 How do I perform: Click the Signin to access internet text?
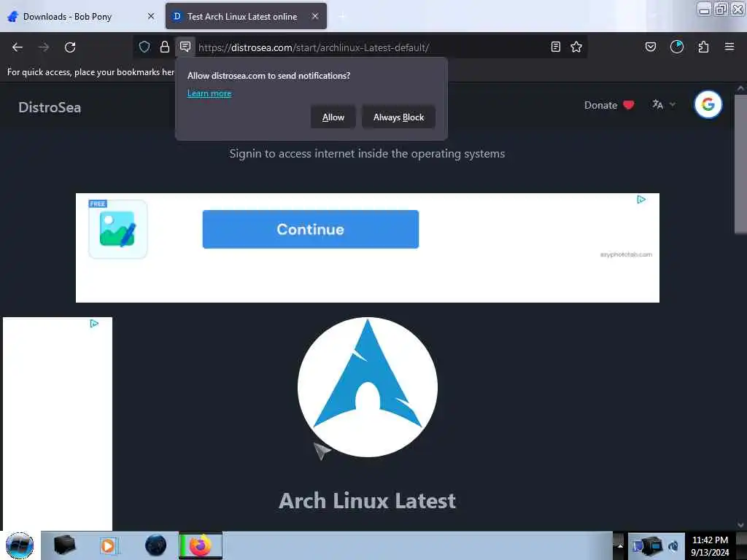tap(367, 154)
